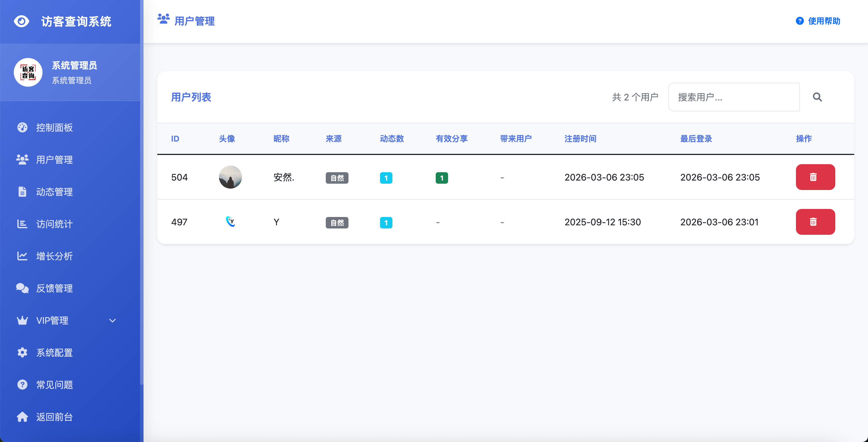Delete user Y using the red trash button
Viewport: 868px width, 442px height.
point(815,222)
